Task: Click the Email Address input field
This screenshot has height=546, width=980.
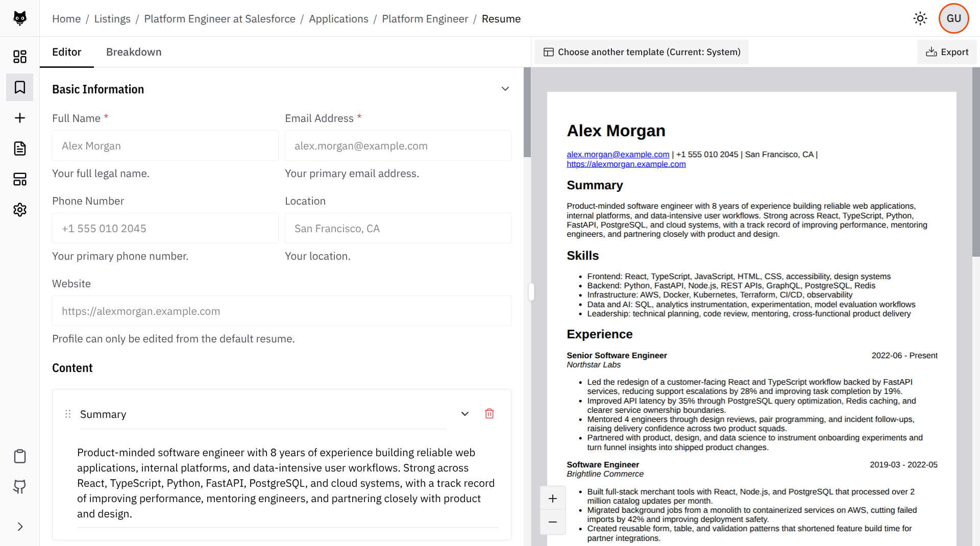Action: 398,146
